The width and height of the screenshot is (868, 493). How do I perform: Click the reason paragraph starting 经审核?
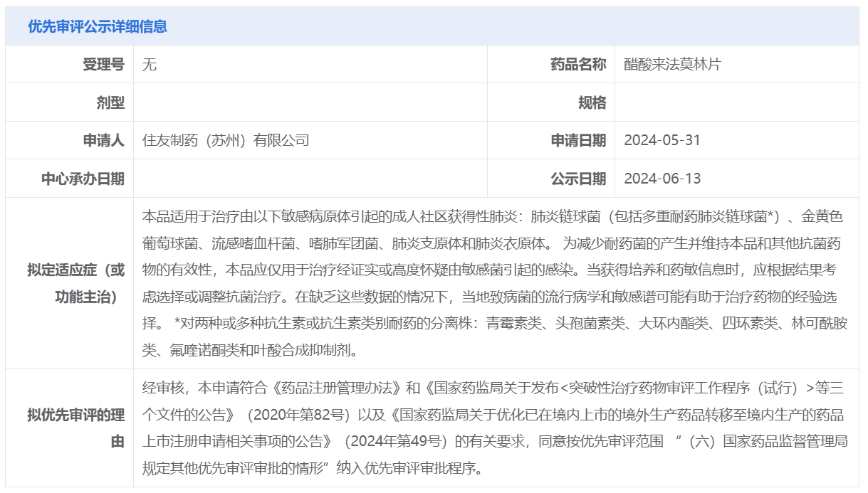coord(496,428)
